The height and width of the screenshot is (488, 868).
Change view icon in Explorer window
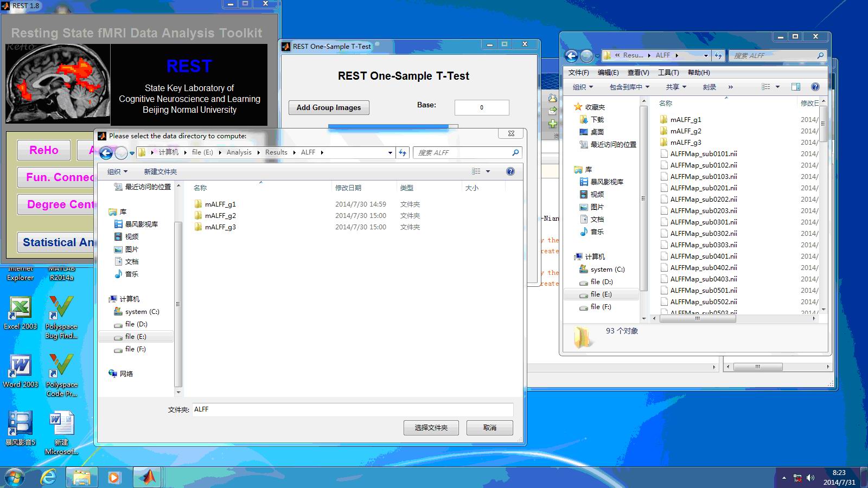[x=765, y=87]
